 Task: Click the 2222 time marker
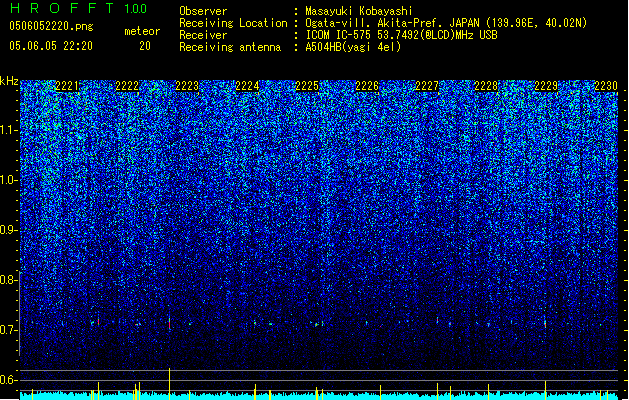(127, 86)
